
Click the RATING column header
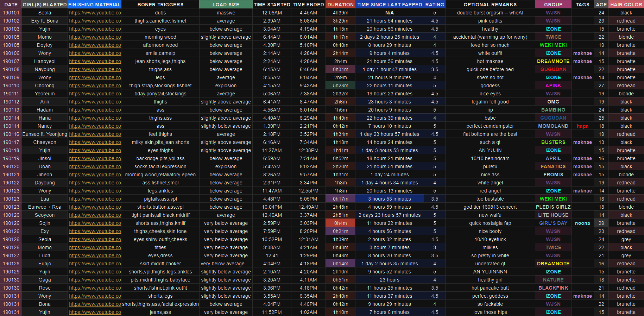pyautogui.click(x=435, y=5)
